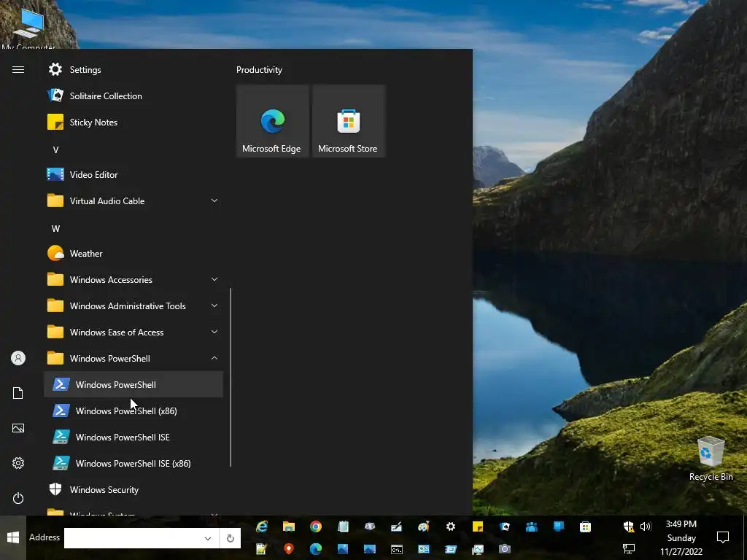747x560 pixels.
Task: Open Video Editor from app list
Action: 133,175
